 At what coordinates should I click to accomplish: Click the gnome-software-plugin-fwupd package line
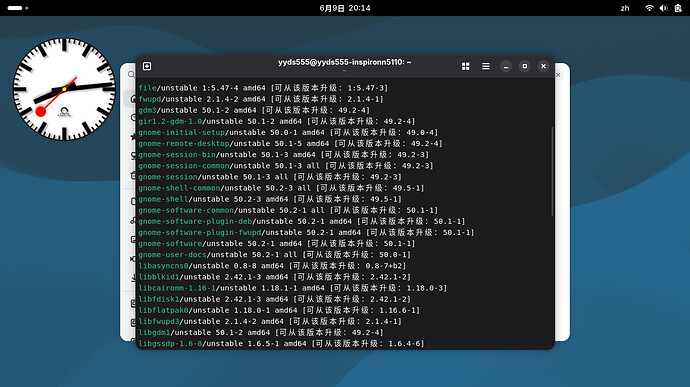306,232
